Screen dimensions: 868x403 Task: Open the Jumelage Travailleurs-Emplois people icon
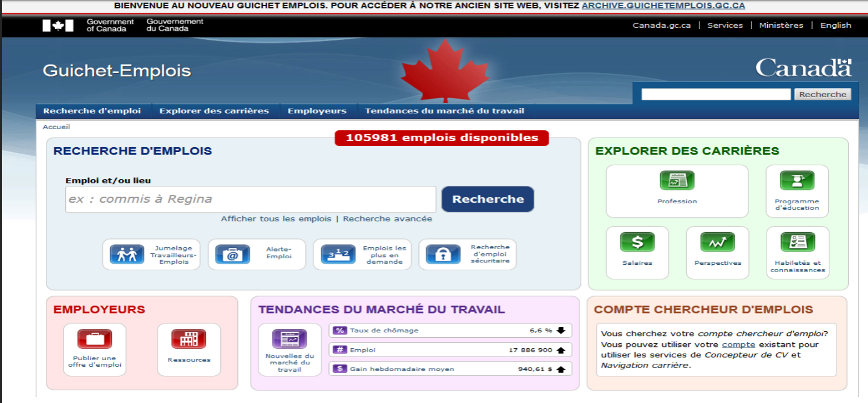[127, 255]
